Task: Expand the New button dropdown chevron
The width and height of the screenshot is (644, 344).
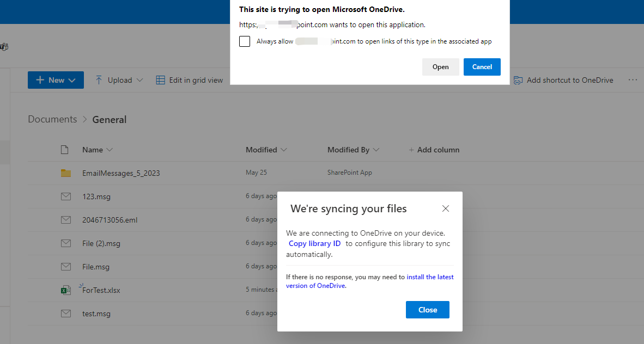Action: pyautogui.click(x=72, y=81)
